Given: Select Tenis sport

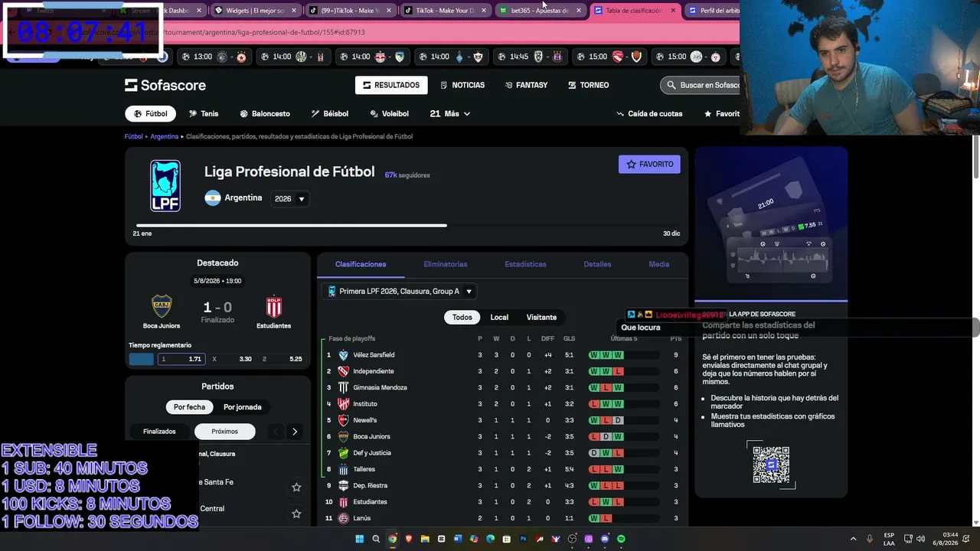Looking at the screenshot, I should click(x=204, y=113).
